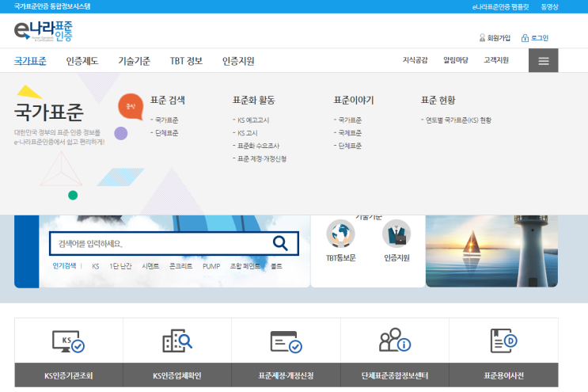The width and height of the screenshot is (588, 392).
Task: Open 표준화 수요조사 link
Action: coord(256,146)
